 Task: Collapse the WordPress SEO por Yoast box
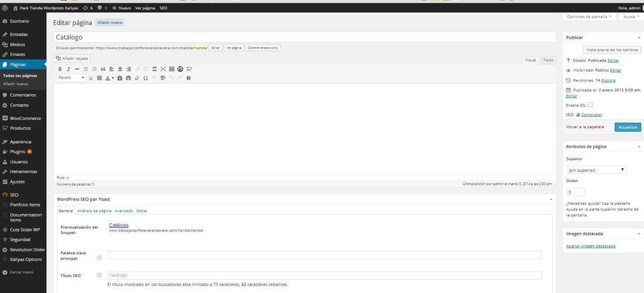(550, 199)
